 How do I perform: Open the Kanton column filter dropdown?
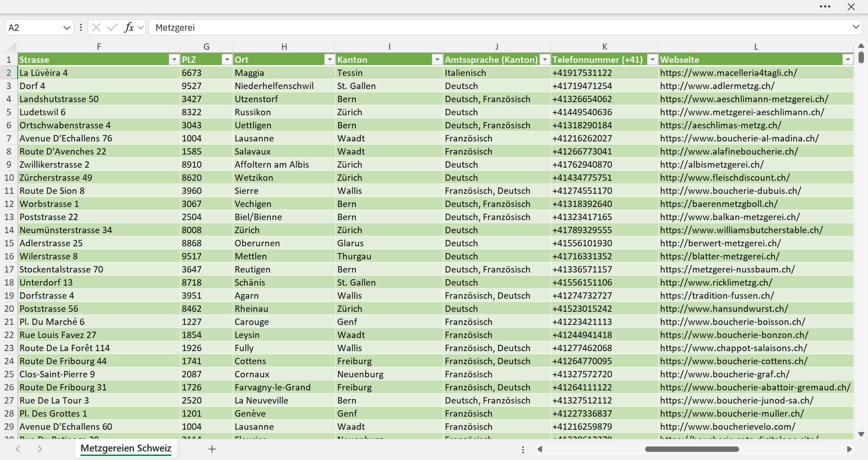click(437, 60)
